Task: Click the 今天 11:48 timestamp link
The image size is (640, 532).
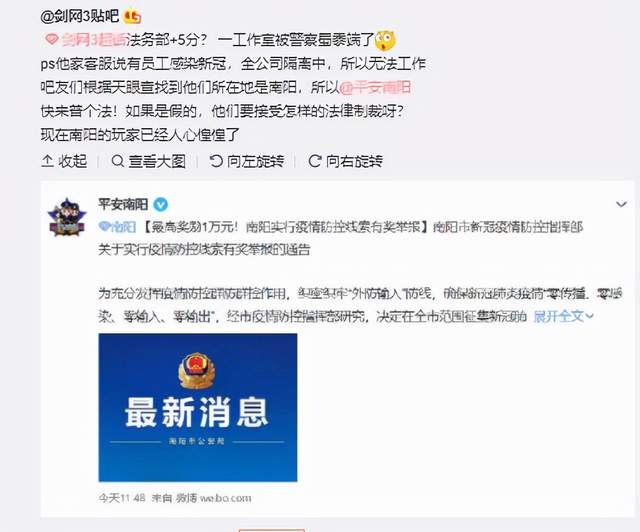Action: tap(122, 498)
